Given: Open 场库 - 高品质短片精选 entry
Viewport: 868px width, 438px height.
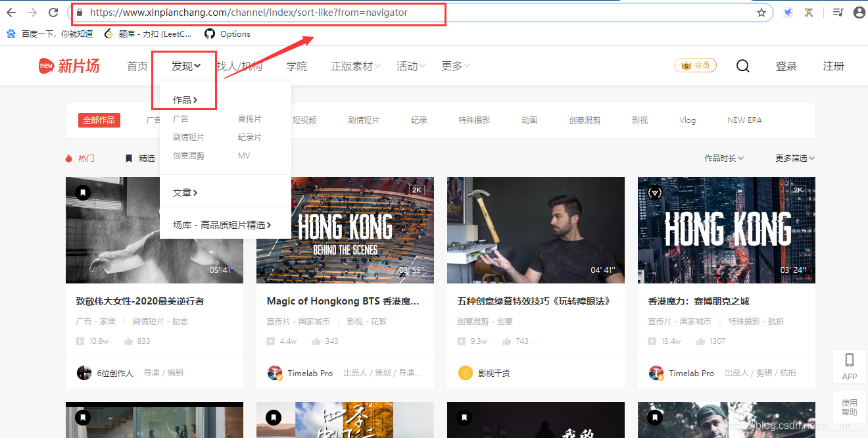Looking at the screenshot, I should click(222, 225).
